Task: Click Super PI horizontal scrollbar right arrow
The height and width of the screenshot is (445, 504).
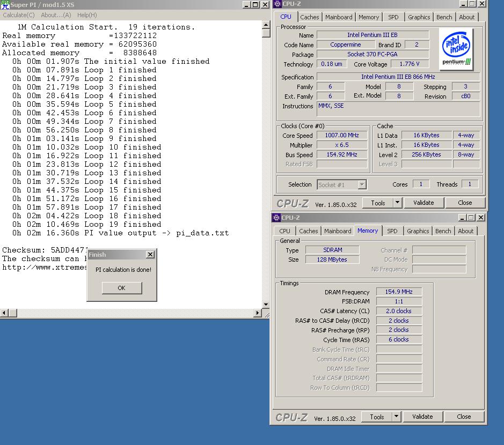Action: [258, 313]
